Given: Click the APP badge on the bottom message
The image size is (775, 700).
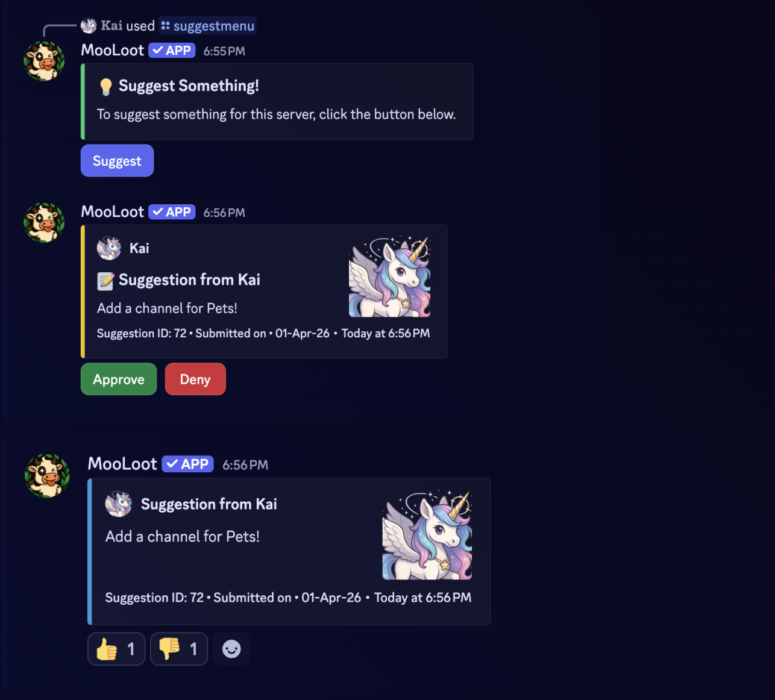Looking at the screenshot, I should (187, 464).
